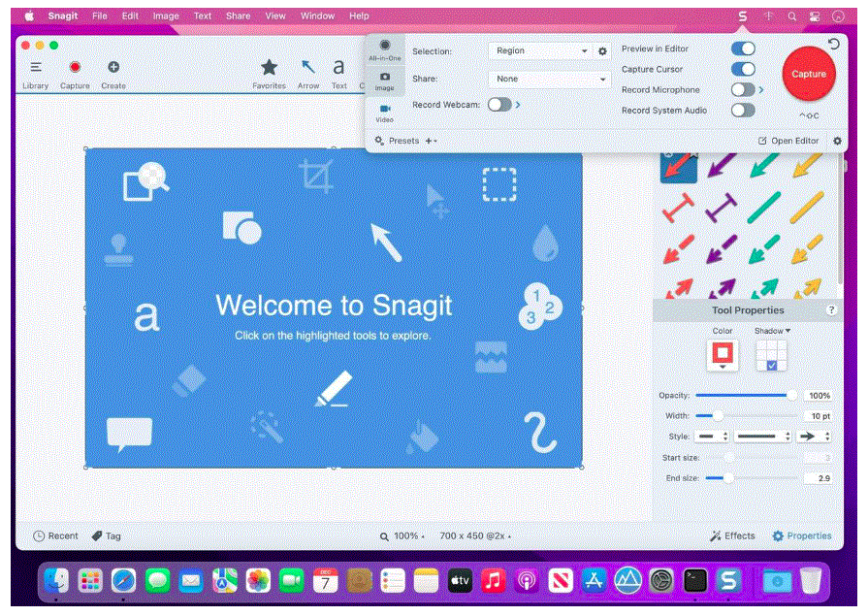Open the Library panel

point(36,75)
